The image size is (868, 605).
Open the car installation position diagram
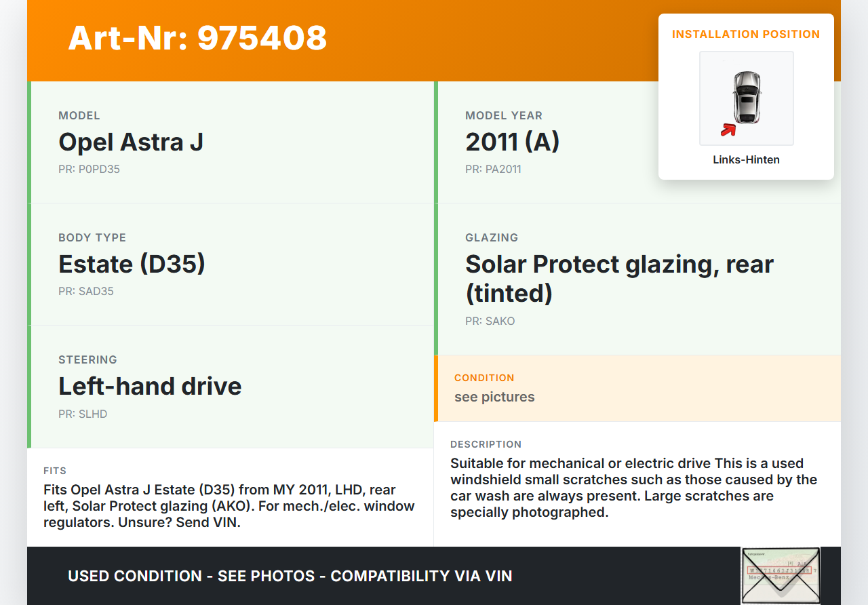(746, 98)
